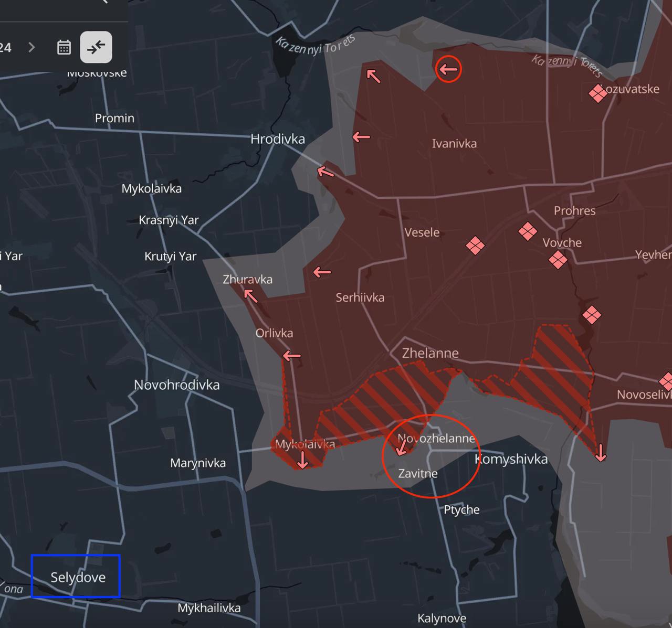Click the Novohrodivka town label
This screenshot has height=628, width=672.
coord(176,385)
